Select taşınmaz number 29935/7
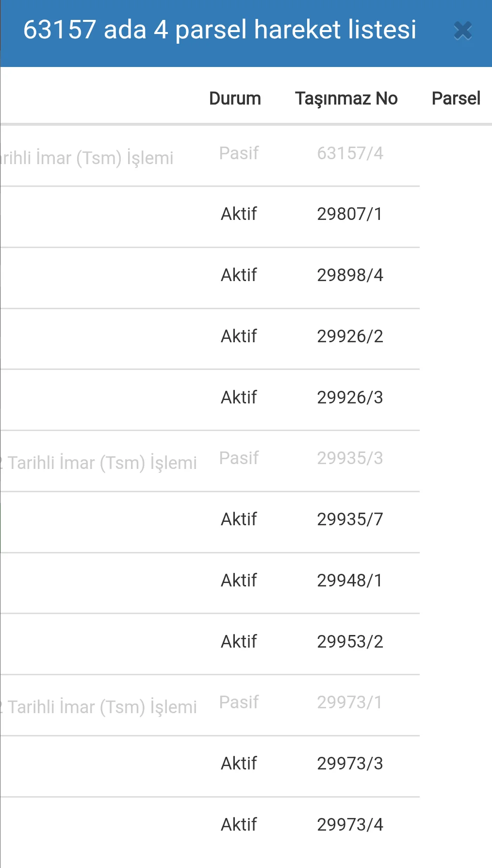The width and height of the screenshot is (492, 868). 350,519
